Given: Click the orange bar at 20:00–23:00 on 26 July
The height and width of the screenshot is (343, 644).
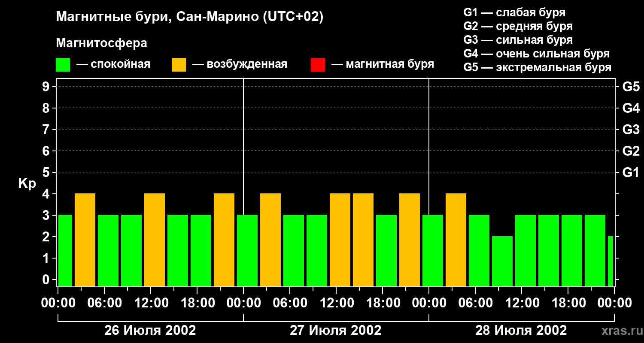Looking at the screenshot, I should (x=224, y=240).
